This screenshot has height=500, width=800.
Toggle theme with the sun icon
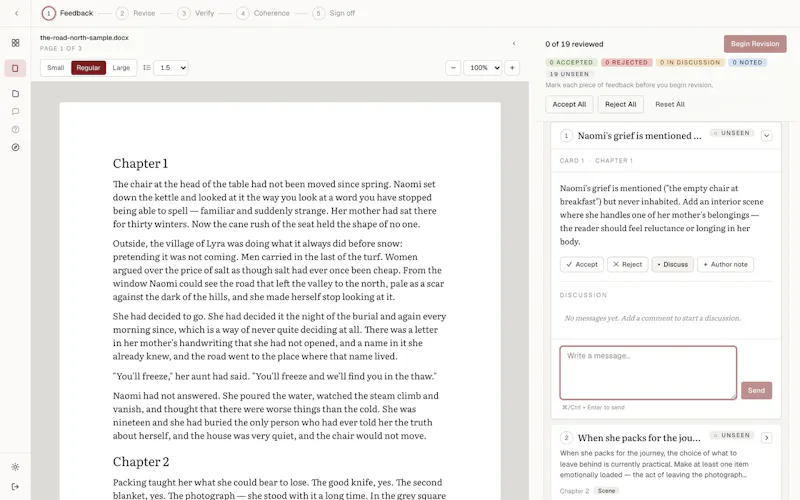15,467
